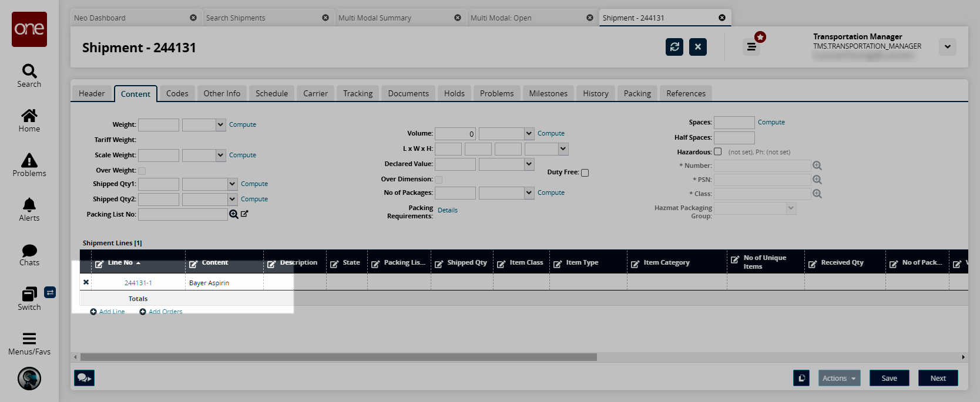The image size is (980, 402).
Task: Expand the No of Packages unit dropdown
Action: (529, 192)
